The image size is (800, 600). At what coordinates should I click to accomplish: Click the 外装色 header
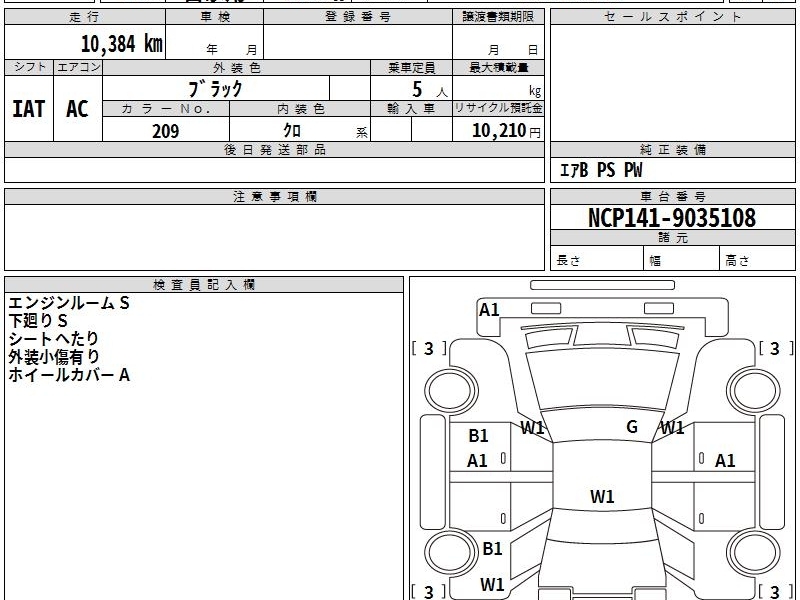pyautogui.click(x=236, y=68)
